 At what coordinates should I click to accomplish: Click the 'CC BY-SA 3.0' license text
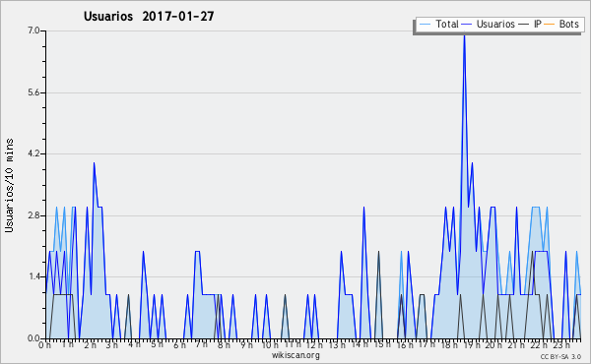click(x=560, y=356)
